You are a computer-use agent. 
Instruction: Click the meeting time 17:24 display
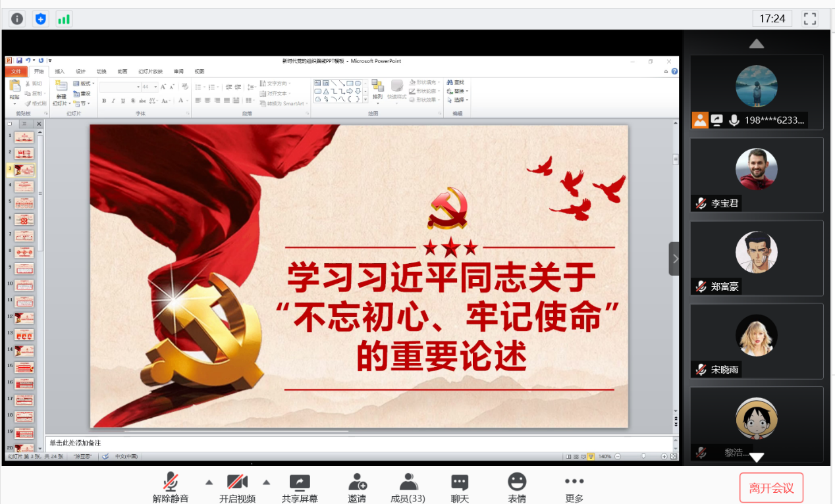point(772,18)
